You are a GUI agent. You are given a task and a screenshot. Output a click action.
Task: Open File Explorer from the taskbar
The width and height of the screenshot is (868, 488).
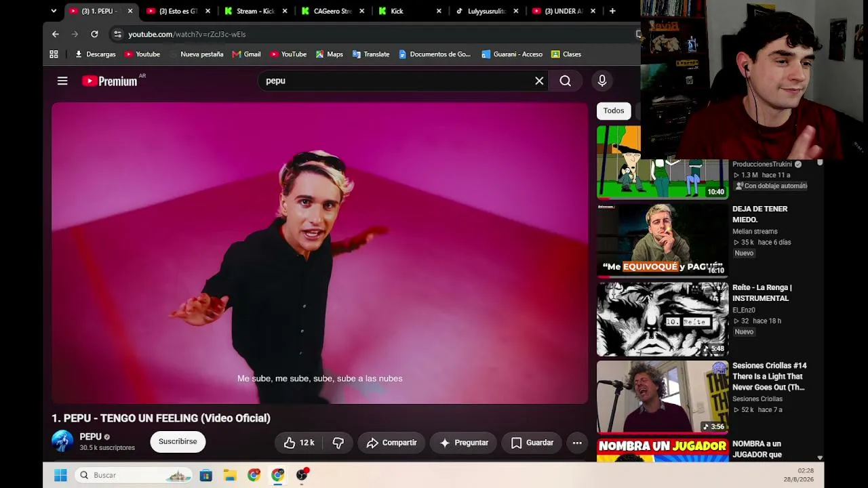230,475
